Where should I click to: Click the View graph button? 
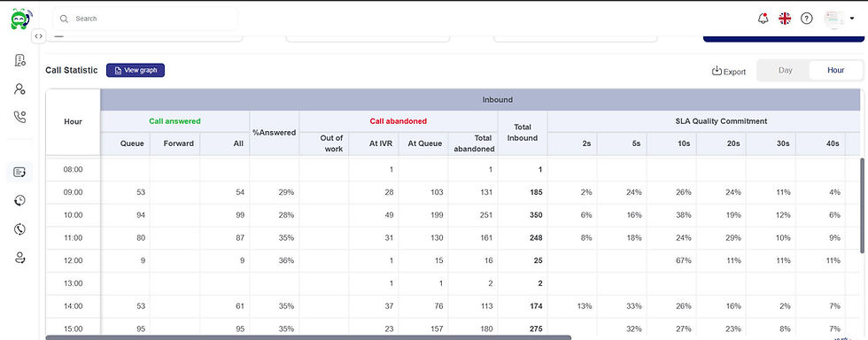136,70
